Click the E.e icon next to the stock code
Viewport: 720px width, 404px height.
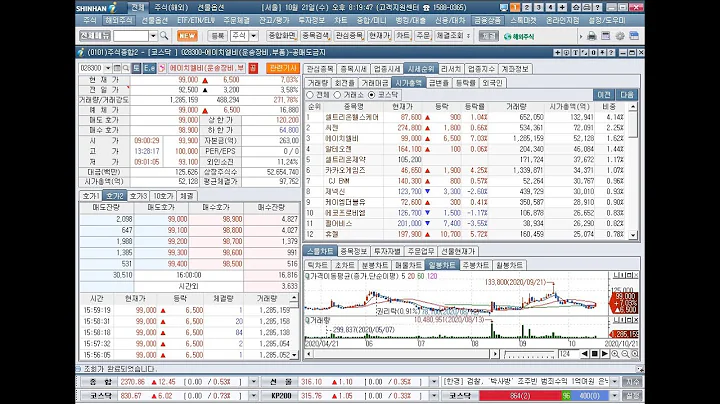[x=149, y=68]
